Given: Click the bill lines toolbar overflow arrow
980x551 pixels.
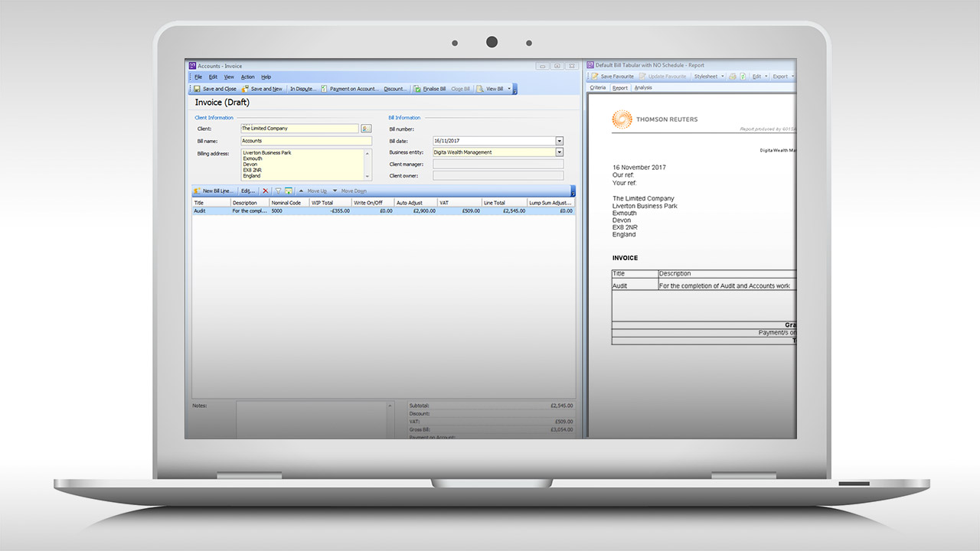Looking at the screenshot, I should [x=573, y=191].
